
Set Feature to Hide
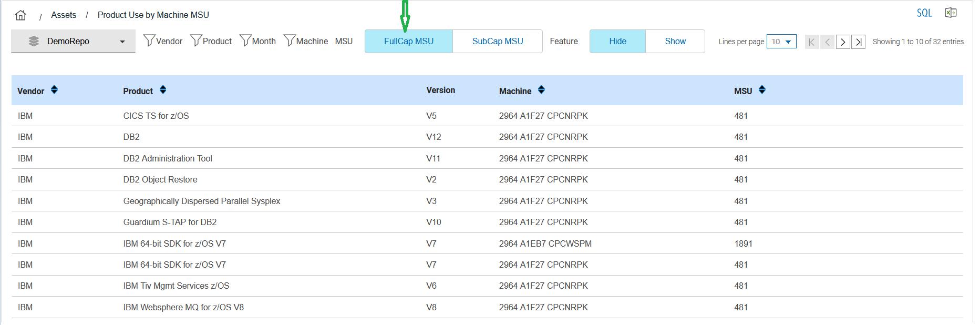[x=617, y=41]
